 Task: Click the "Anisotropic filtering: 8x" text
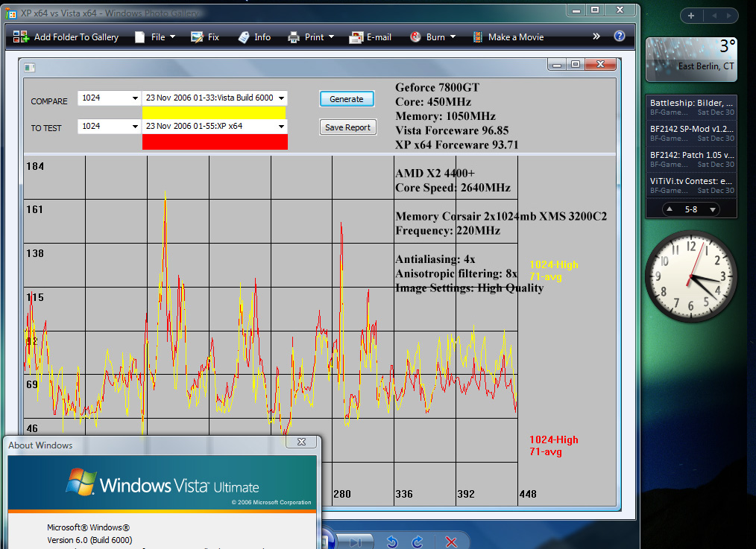(x=456, y=274)
